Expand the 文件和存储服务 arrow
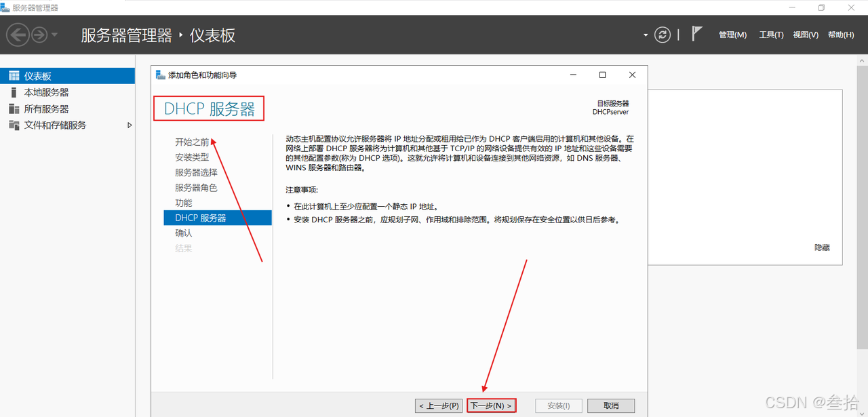The image size is (868, 417). click(130, 125)
